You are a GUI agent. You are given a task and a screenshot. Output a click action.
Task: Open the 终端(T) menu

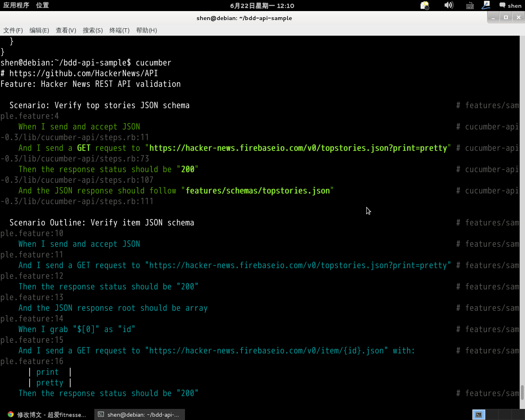[x=119, y=30]
